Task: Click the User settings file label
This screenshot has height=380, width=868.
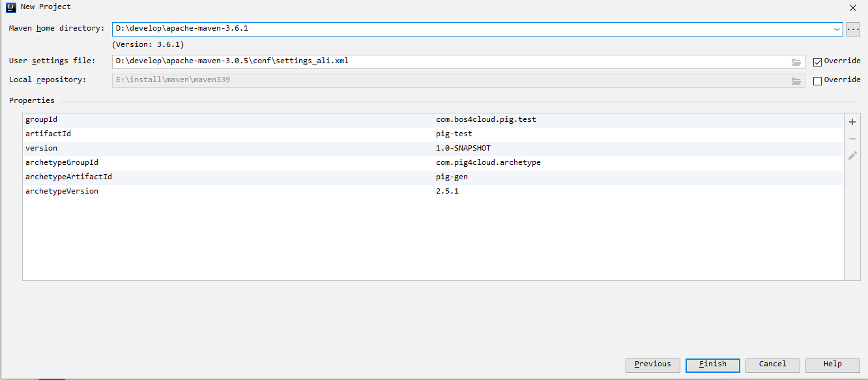Action: pyautogui.click(x=52, y=61)
